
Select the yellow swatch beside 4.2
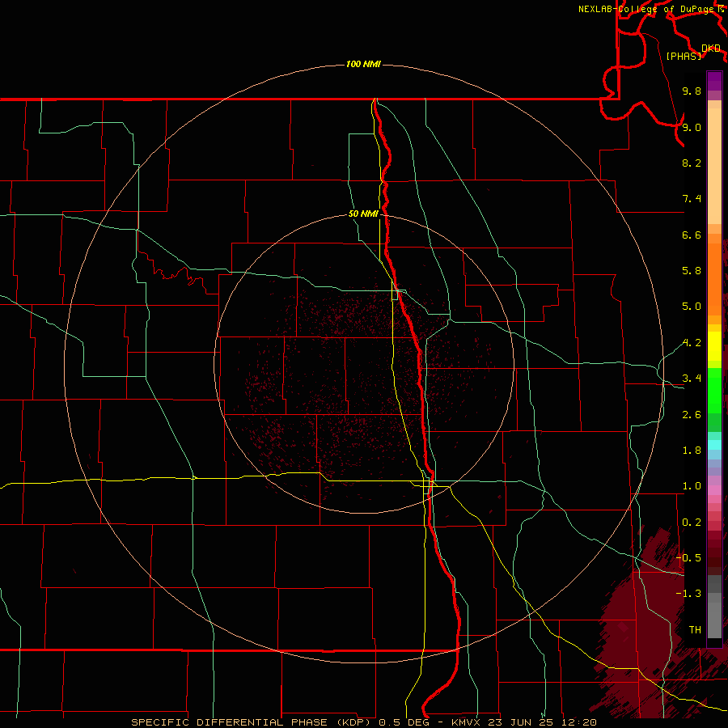[714, 346]
